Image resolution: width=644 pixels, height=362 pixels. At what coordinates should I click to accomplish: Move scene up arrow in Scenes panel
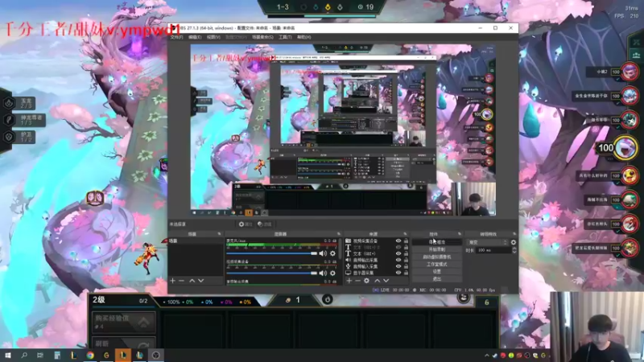[192, 281]
